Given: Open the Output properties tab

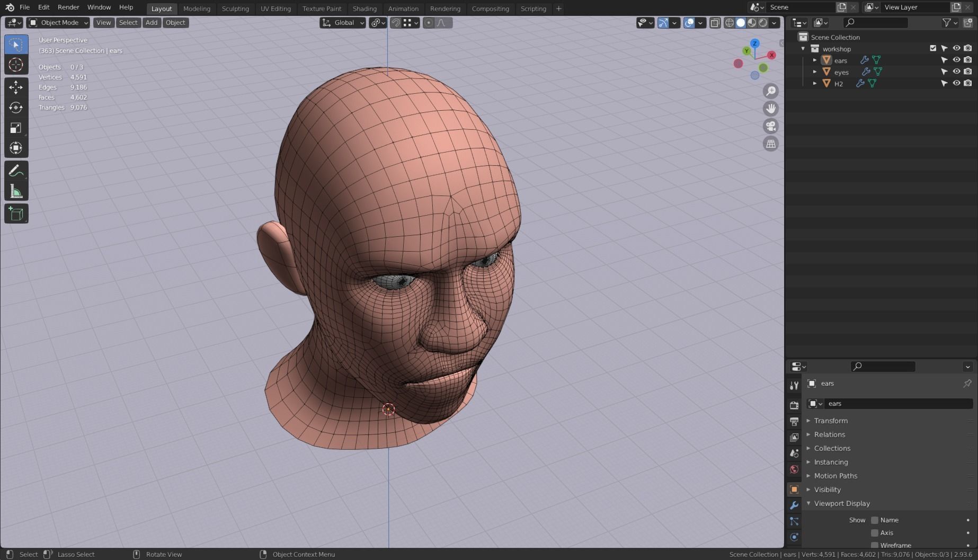Looking at the screenshot, I should click(794, 422).
